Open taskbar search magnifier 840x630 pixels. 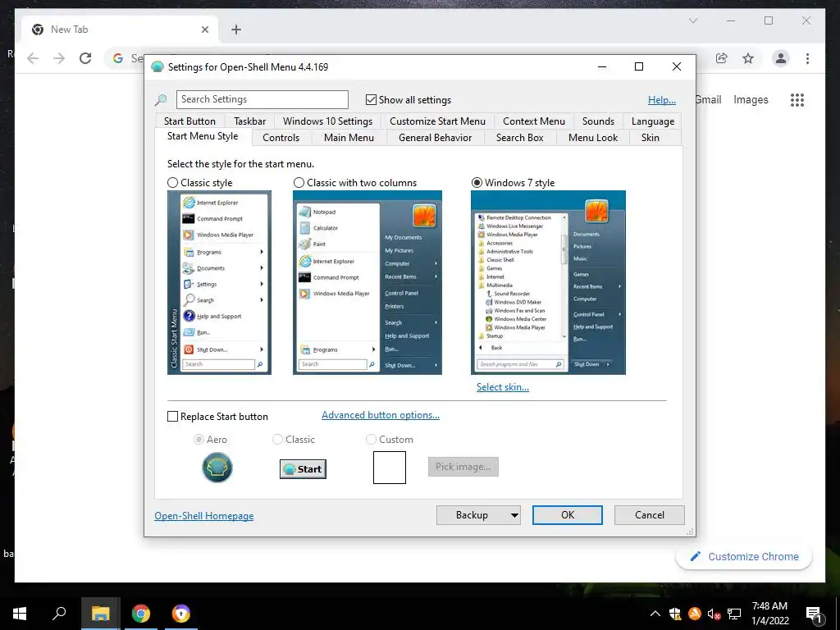59,614
